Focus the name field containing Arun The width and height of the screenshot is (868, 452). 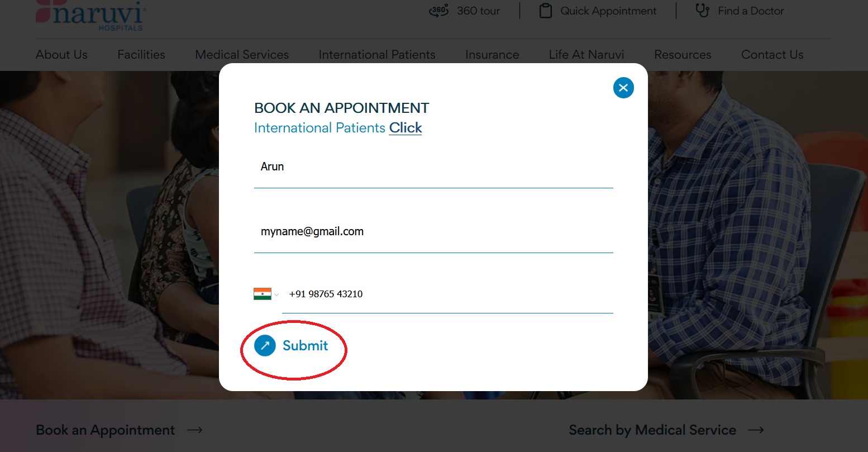(433, 167)
